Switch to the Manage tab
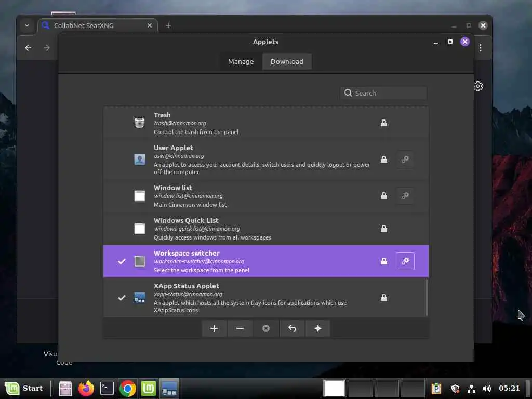 tap(241, 61)
